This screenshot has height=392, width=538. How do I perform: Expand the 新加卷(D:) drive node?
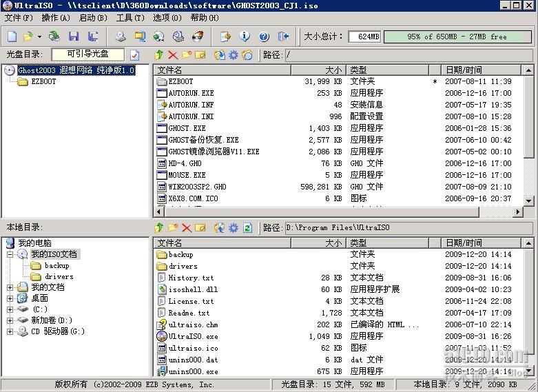[x=10, y=320]
